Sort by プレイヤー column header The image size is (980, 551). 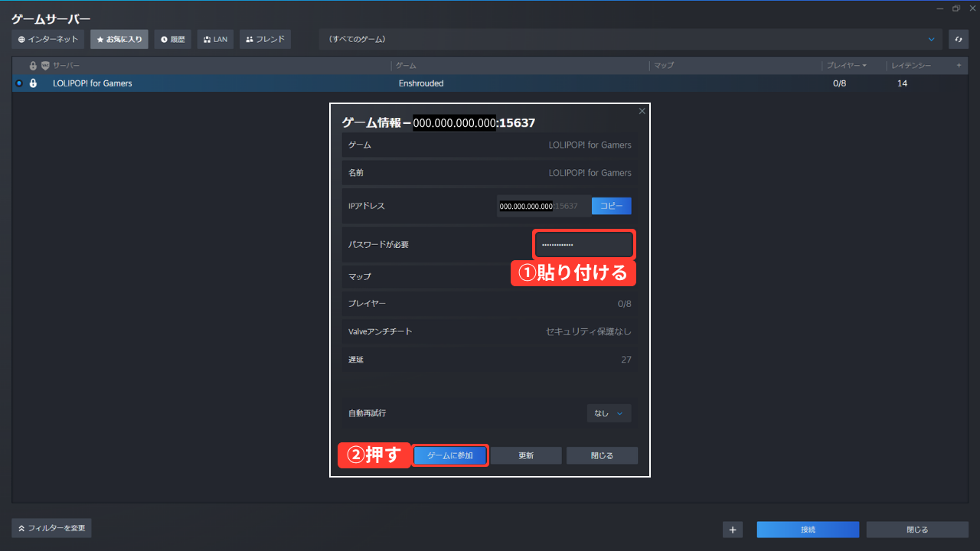[847, 66]
